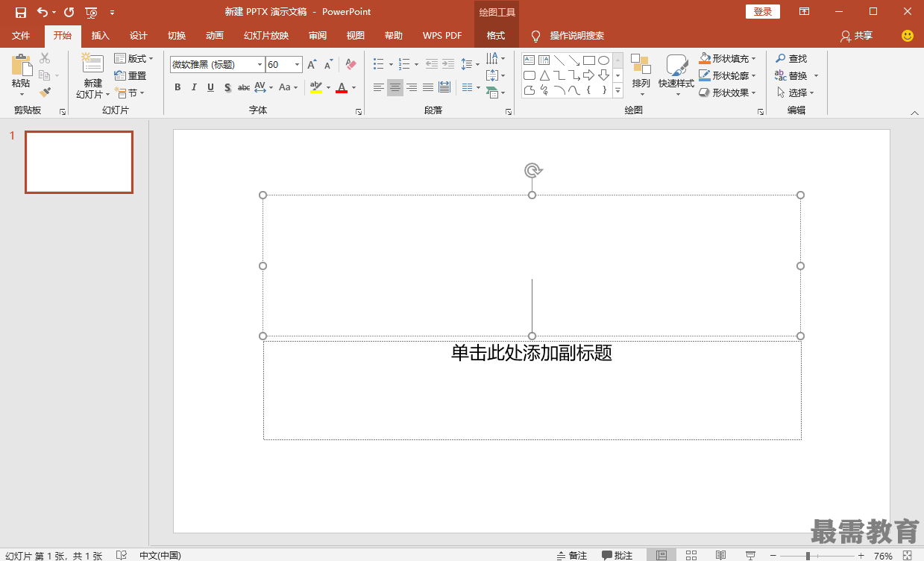924x561 pixels.
Task: Switch to Slide Sorter view icon
Action: 691,555
